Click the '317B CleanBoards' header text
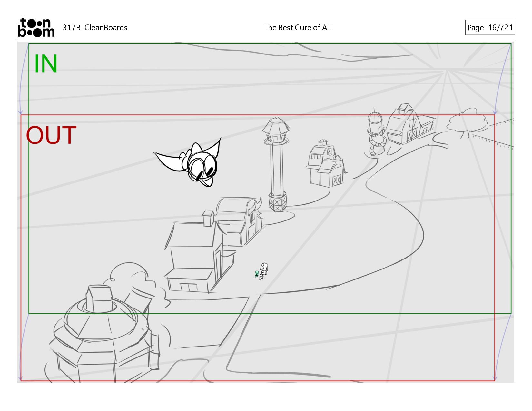This screenshot has width=532, height=411. [x=95, y=28]
